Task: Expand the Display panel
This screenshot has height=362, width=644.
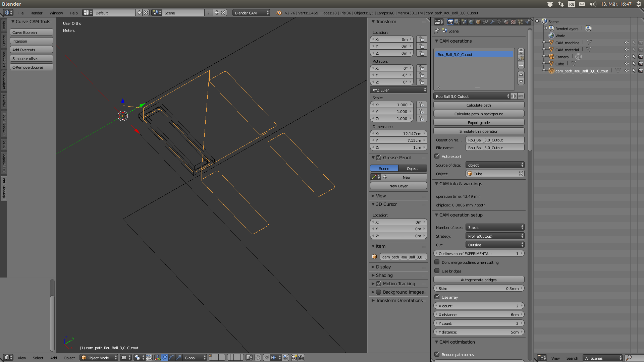Action: point(383,267)
